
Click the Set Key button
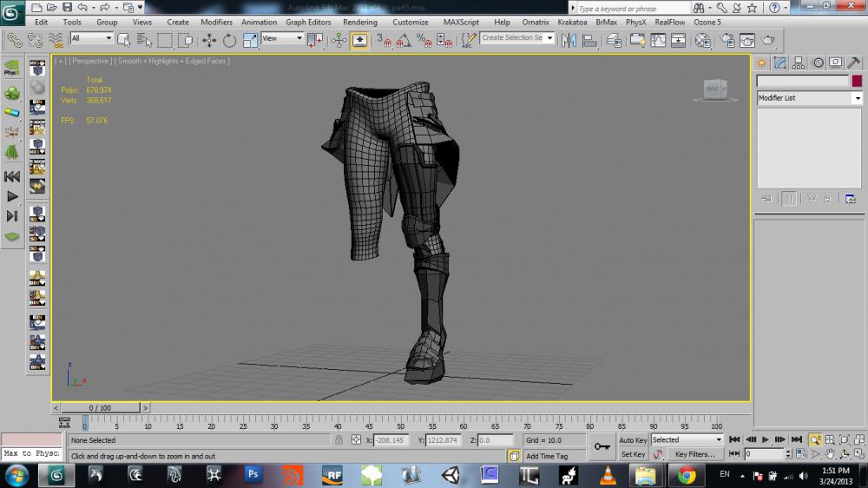pos(633,454)
